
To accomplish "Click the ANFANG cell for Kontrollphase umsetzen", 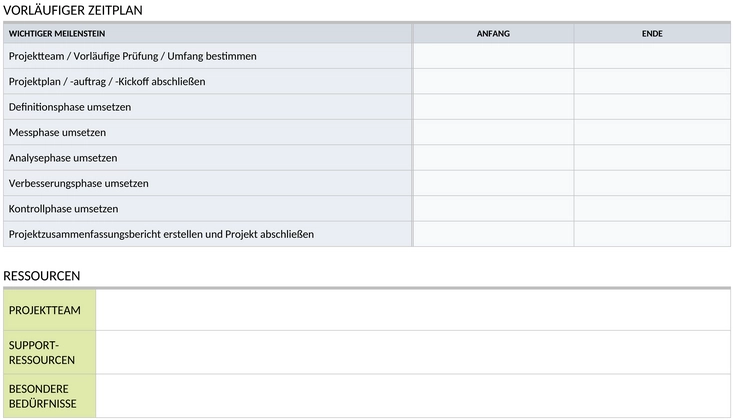I will point(493,209).
